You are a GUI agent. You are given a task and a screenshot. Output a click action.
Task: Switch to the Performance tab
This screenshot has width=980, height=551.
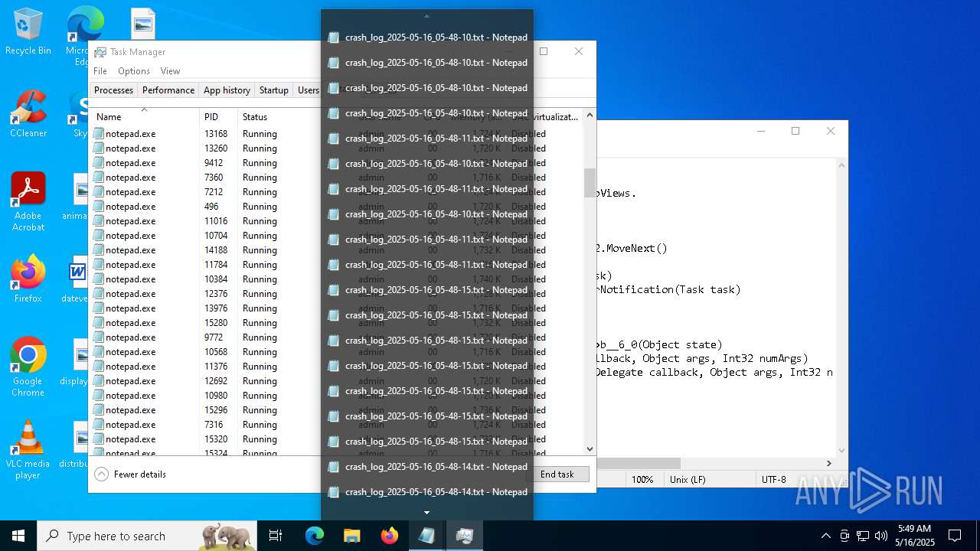[x=168, y=90]
